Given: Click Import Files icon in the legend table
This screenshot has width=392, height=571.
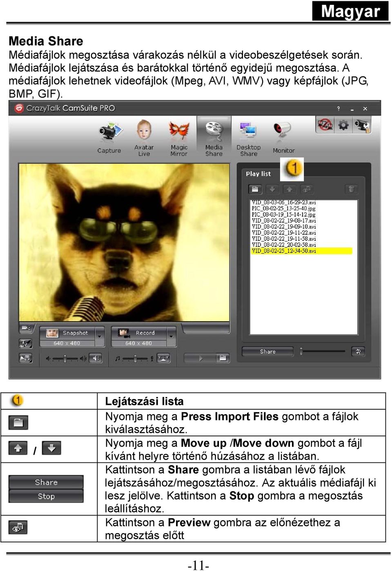Looking at the screenshot, I should click(x=18, y=422).
